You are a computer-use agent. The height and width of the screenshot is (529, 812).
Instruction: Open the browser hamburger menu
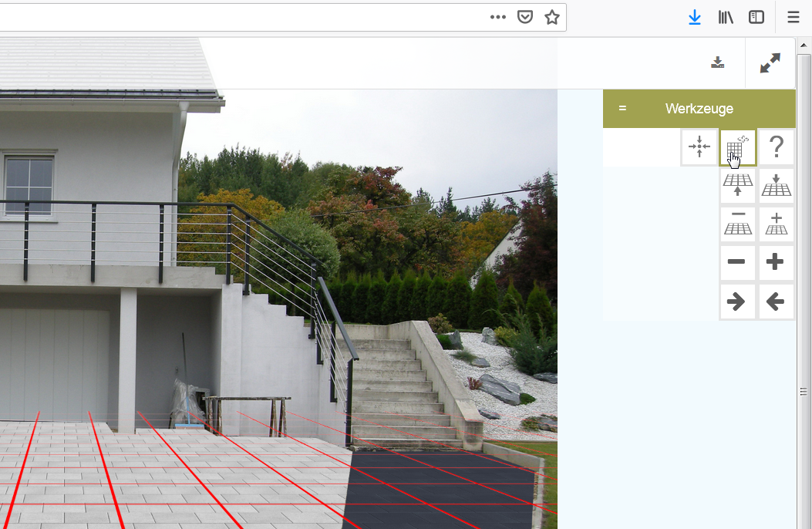pos(793,18)
